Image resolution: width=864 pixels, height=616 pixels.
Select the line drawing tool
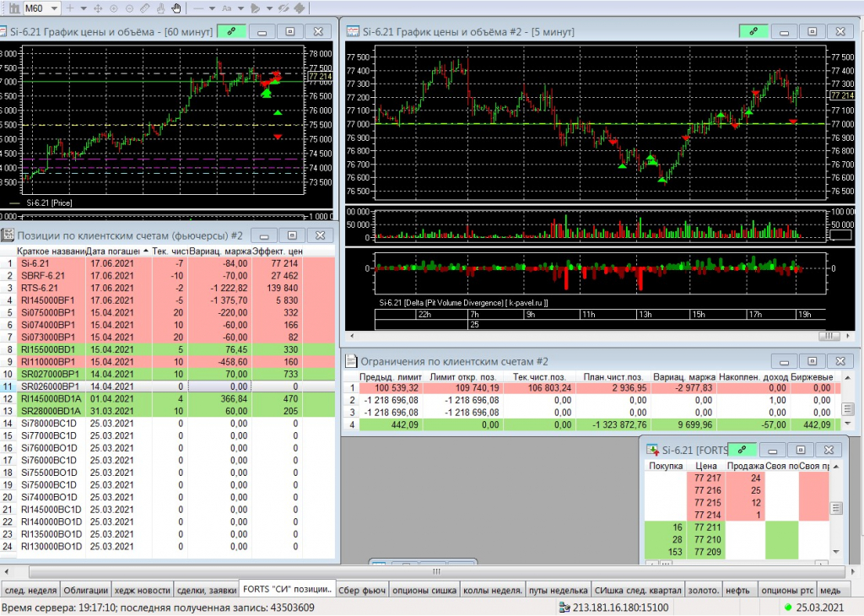[198, 8]
